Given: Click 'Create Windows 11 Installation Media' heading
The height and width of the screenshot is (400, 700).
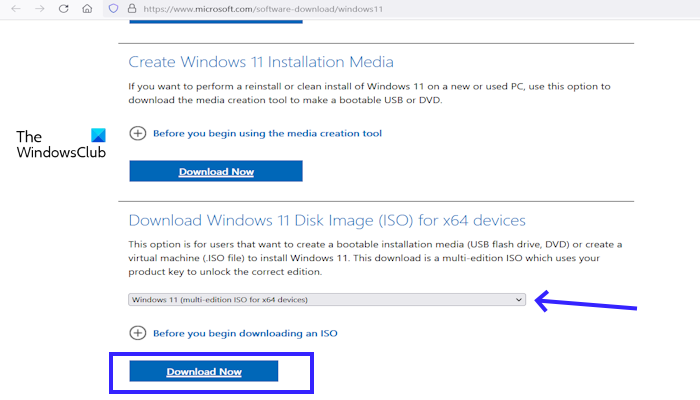Looking at the screenshot, I should 261,63.
